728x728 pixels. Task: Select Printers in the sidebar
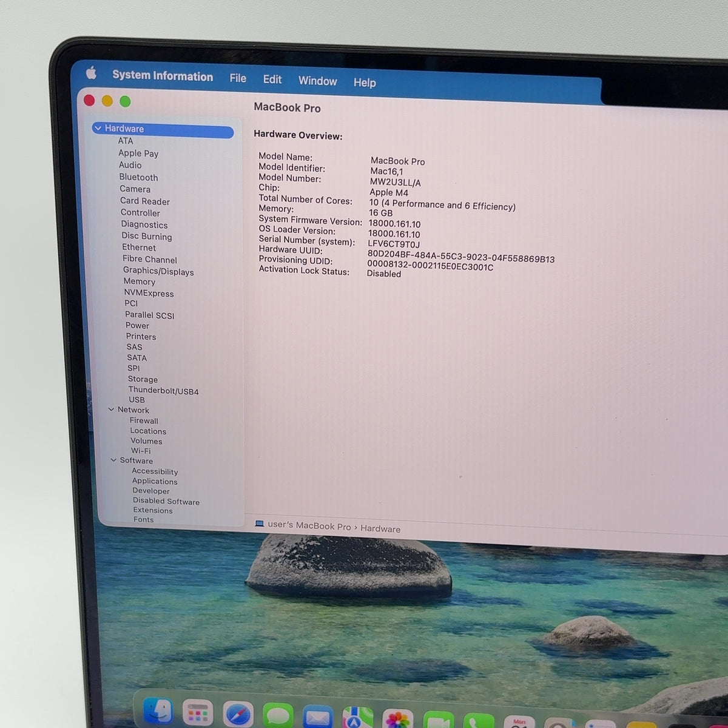point(141,337)
